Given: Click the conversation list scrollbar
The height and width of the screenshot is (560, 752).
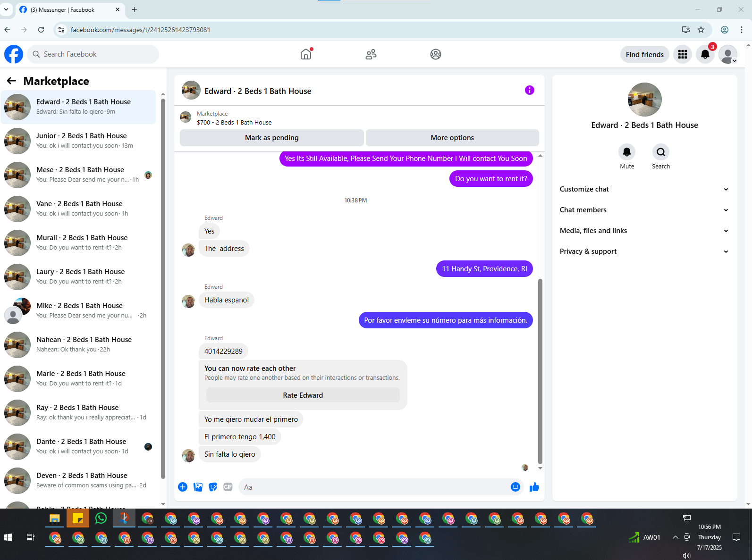Looking at the screenshot, I should click(163, 288).
